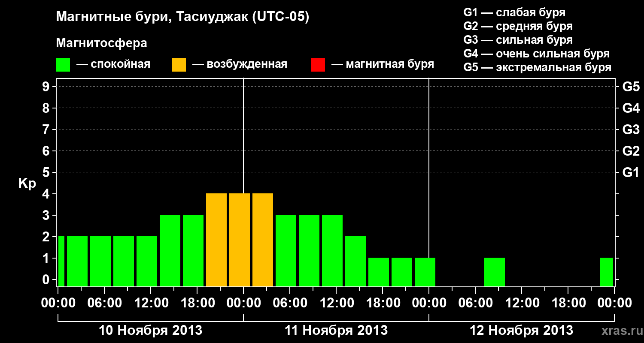
Task: Click the 'G5' label on the right axis
Action: tap(631, 87)
